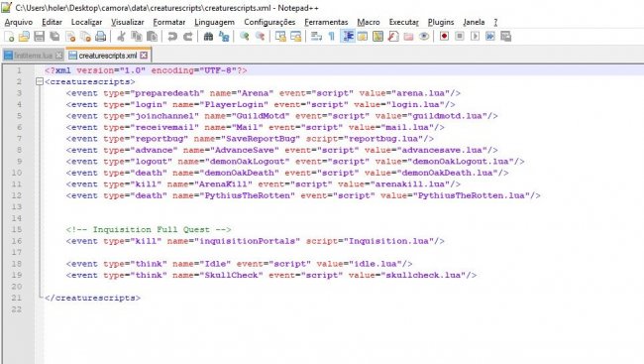Click the Folder as Workspace icon

tap(408, 37)
